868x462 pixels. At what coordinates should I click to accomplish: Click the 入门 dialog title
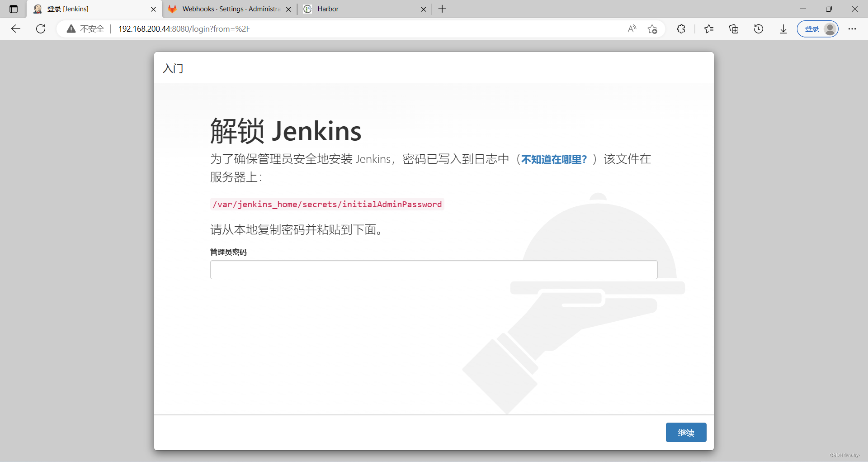click(173, 68)
